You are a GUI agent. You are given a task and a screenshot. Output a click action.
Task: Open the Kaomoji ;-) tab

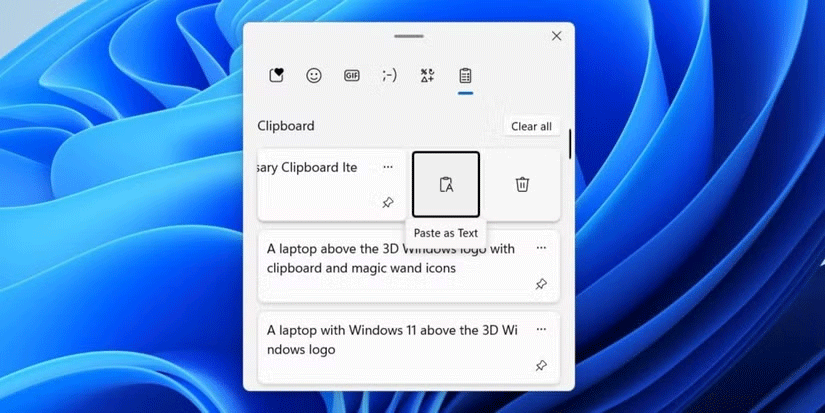(x=389, y=76)
